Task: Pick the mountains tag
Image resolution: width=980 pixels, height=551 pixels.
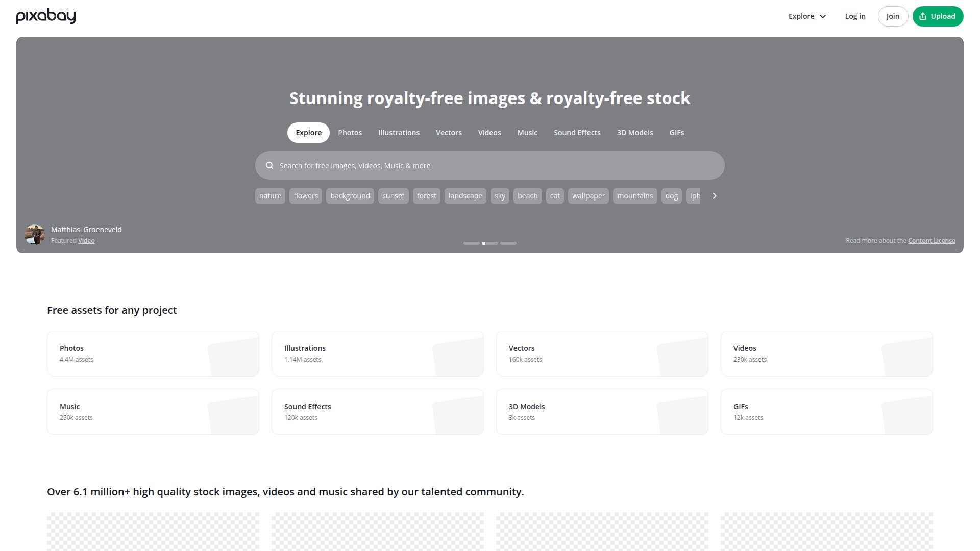Action: (635, 196)
